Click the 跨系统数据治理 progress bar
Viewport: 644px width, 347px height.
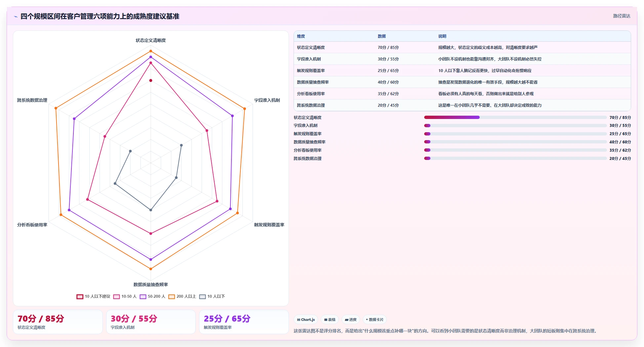(515, 158)
